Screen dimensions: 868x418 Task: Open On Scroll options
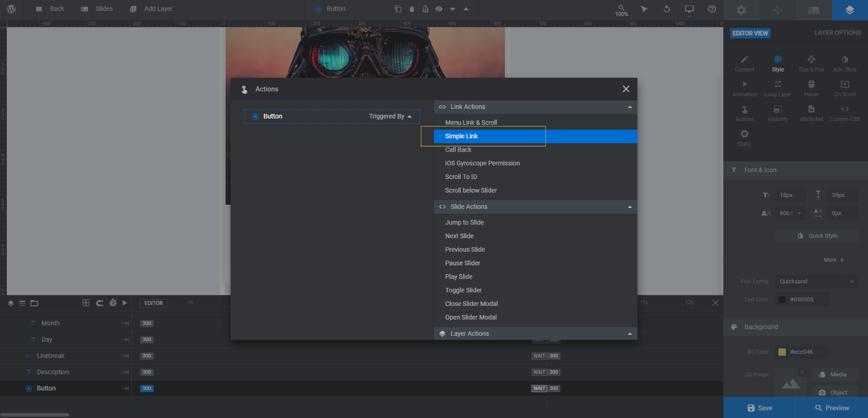845,88
